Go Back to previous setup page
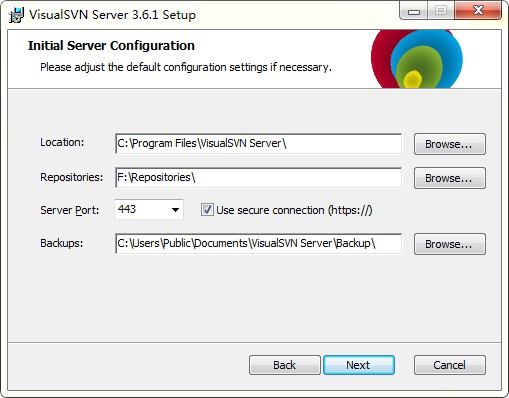509x398 pixels. [285, 365]
